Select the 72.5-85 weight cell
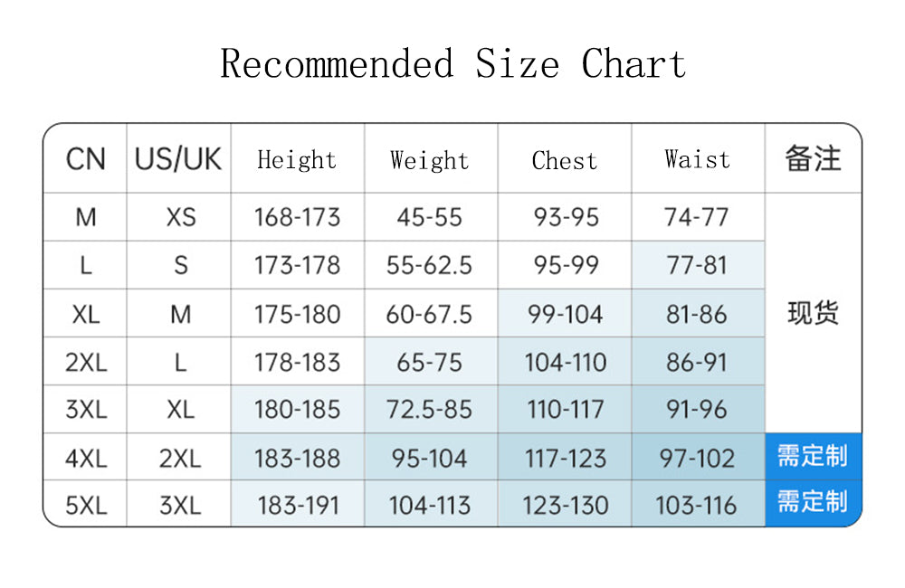This screenshot has width=905, height=588. coord(430,410)
